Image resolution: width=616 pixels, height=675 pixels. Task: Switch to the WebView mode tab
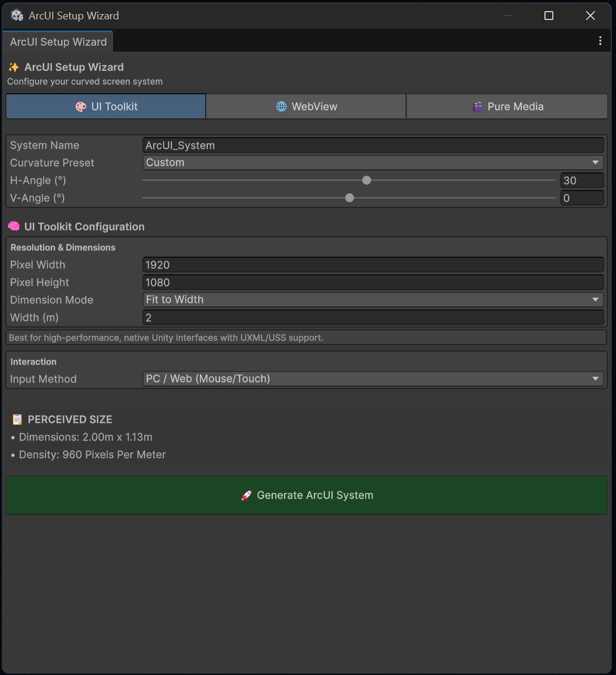pos(306,106)
